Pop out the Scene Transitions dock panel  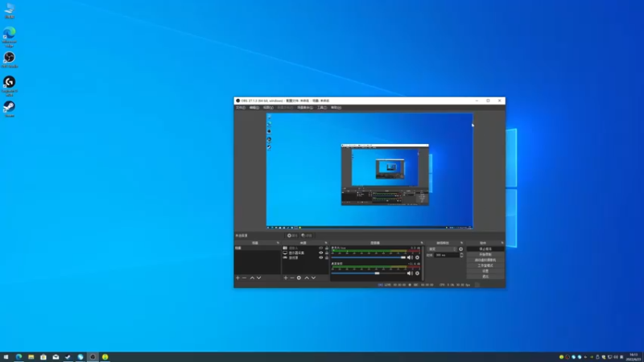coord(461,243)
